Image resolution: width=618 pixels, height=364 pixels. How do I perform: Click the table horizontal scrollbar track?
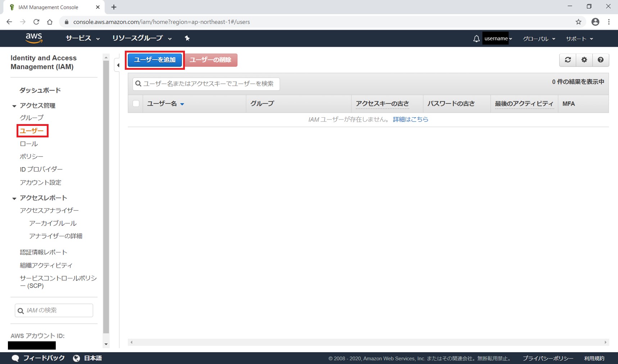click(368, 342)
